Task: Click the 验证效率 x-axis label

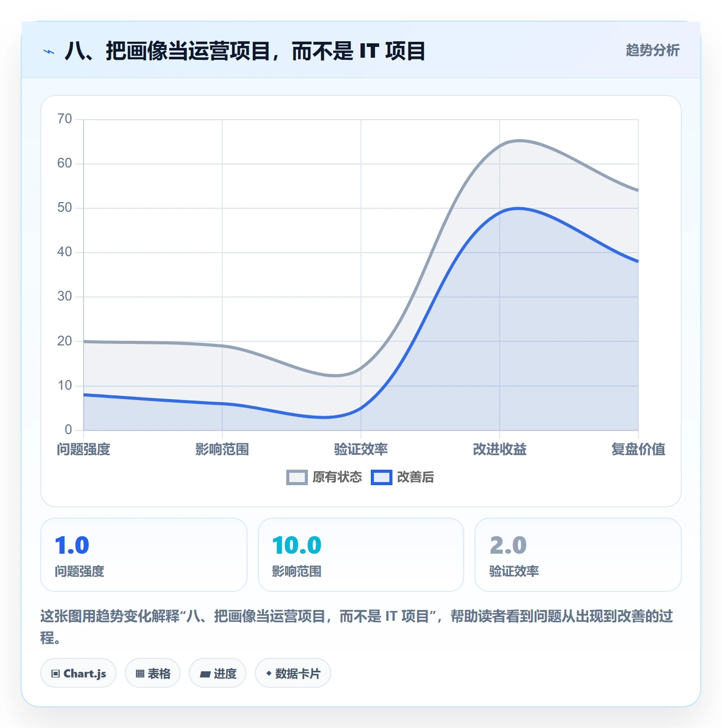Action: click(361, 450)
